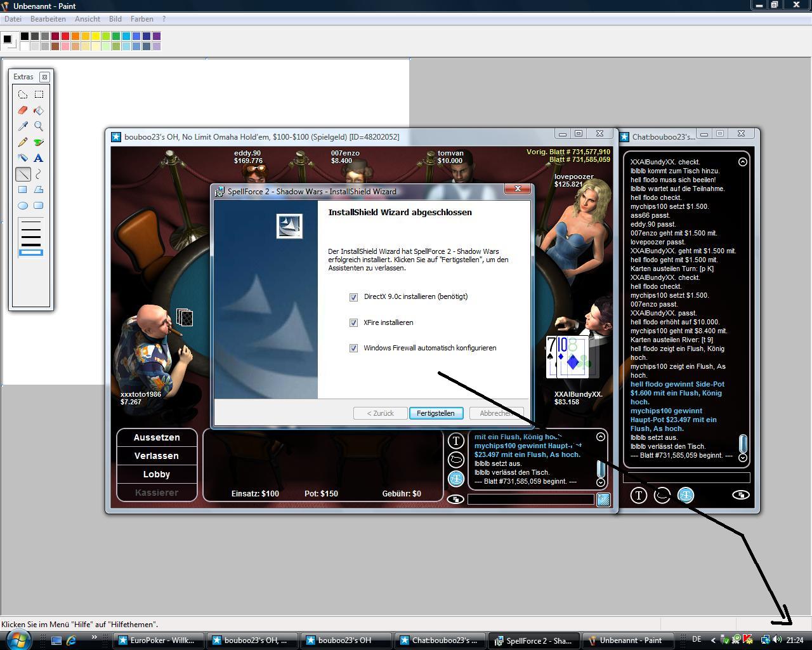Open the Ansicht menu
Viewport: 812px width, 650px height.
pyautogui.click(x=88, y=19)
